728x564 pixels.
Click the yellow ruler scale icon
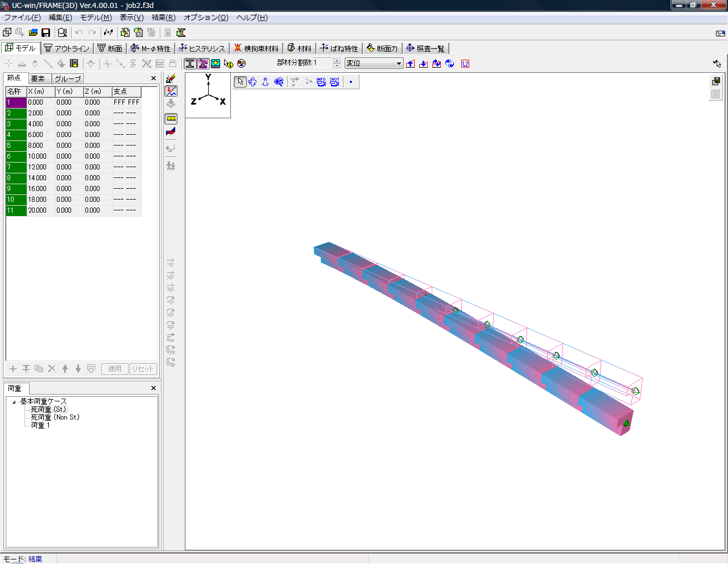point(171,119)
